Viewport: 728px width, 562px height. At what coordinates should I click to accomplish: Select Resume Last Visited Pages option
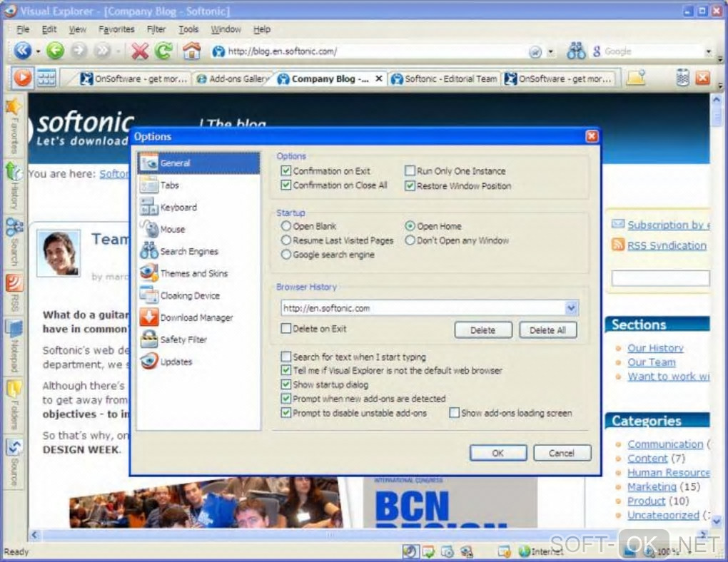286,240
